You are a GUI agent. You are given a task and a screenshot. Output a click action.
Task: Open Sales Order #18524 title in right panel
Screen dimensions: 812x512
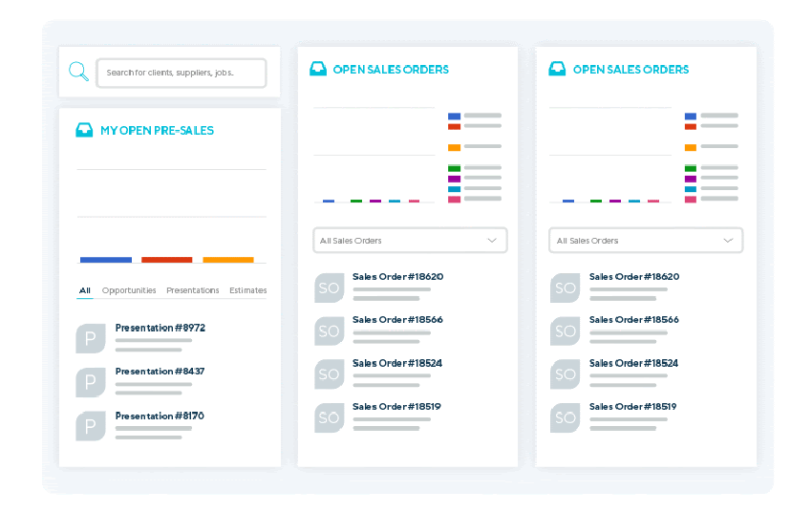coord(633,363)
